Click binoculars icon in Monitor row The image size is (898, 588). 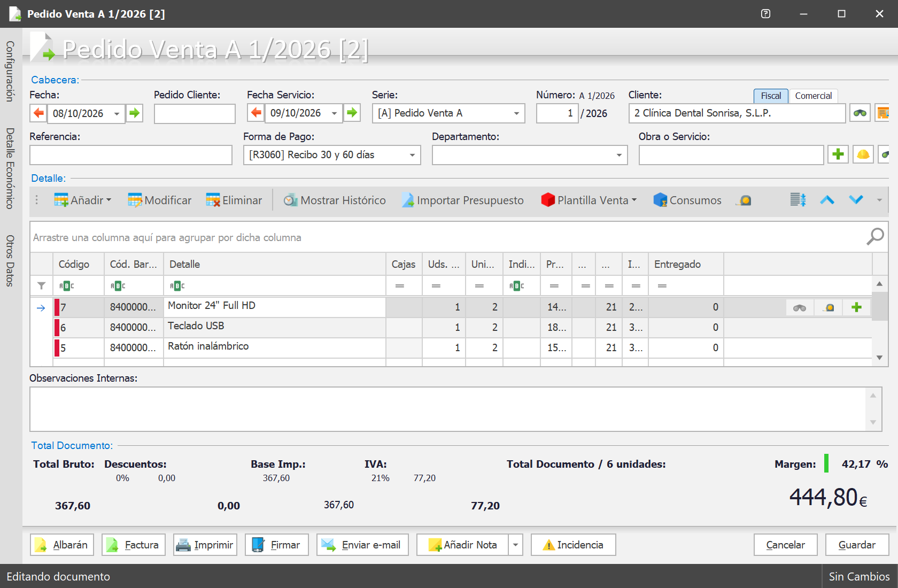pyautogui.click(x=800, y=307)
